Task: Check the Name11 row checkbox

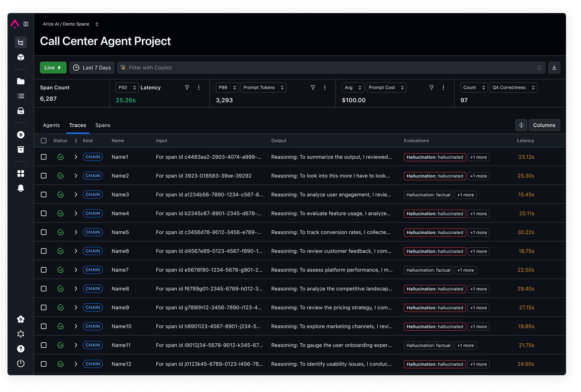Action: (x=44, y=345)
